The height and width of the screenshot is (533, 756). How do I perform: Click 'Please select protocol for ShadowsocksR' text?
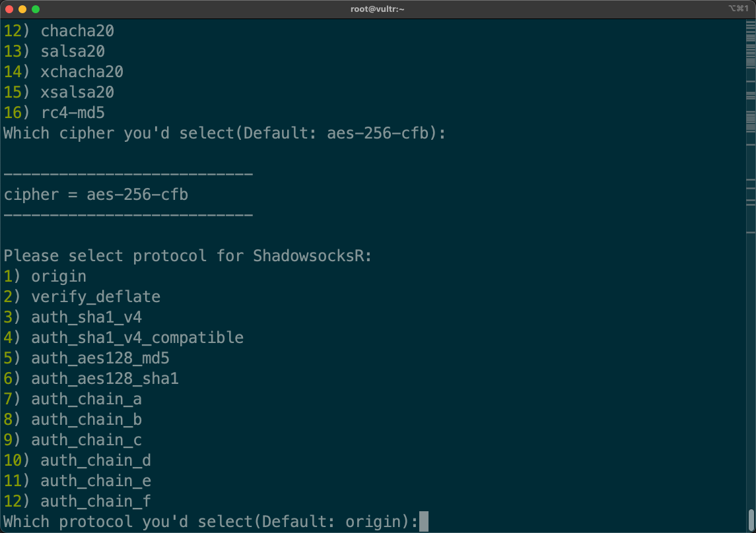(x=188, y=256)
